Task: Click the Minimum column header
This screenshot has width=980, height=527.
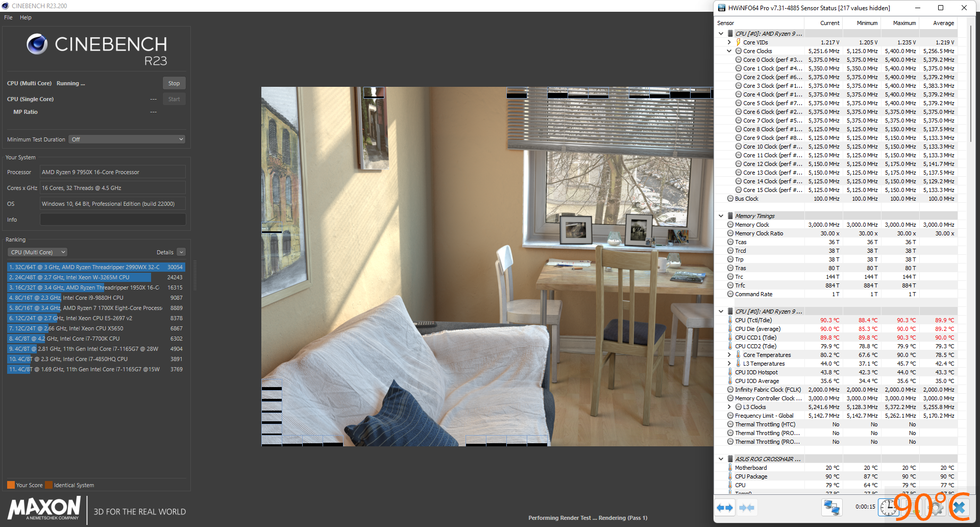Action: point(861,23)
